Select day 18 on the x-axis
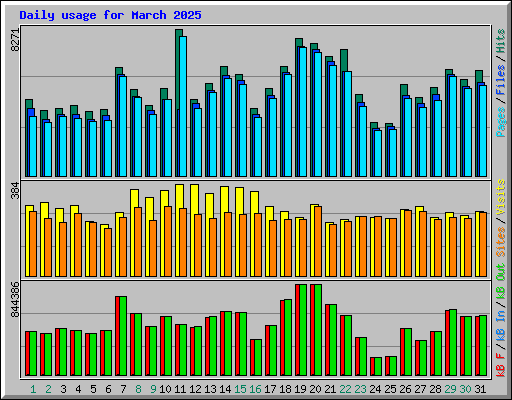Screen dimensions: 512x400 click(x=285, y=389)
